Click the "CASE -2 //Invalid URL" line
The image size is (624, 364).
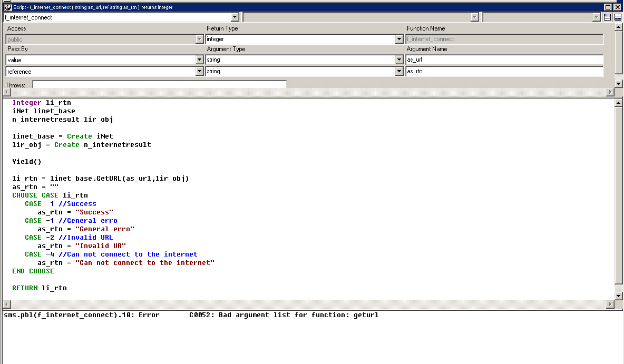tap(69, 238)
